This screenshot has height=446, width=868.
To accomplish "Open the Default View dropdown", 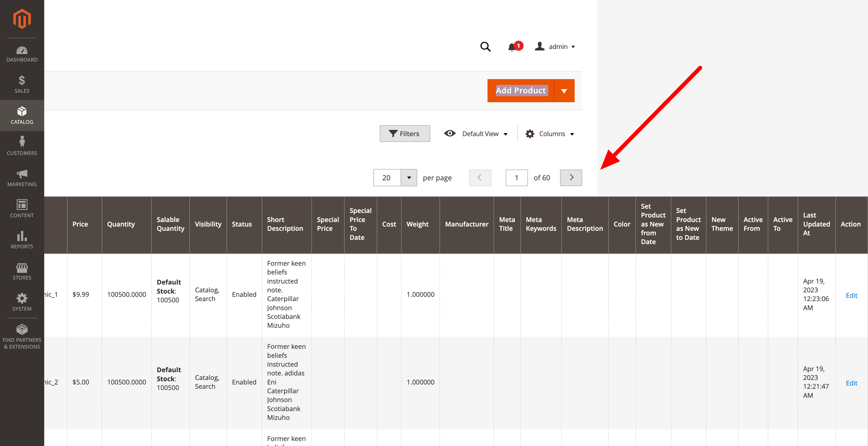I will coord(476,134).
